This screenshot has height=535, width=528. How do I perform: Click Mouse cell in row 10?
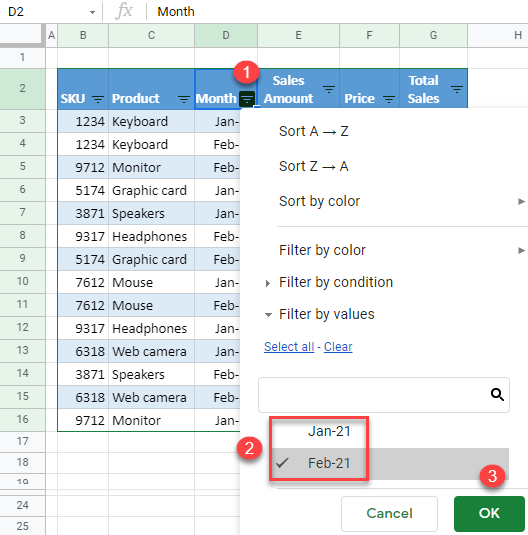point(152,283)
